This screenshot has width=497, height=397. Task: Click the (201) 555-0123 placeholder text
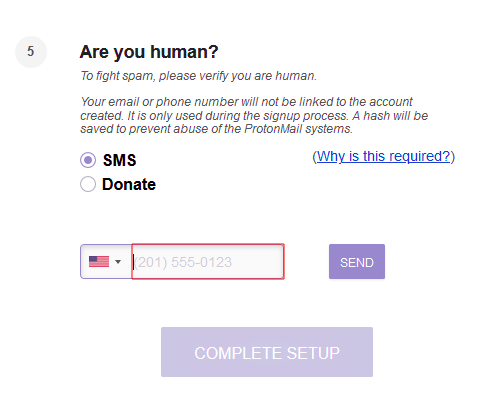point(183,262)
